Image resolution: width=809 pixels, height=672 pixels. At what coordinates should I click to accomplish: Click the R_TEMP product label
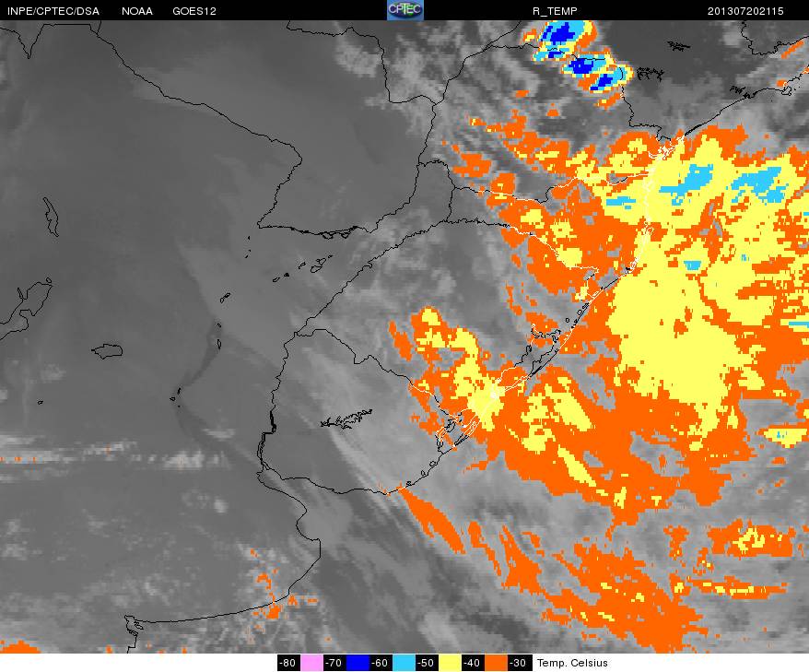(x=555, y=11)
